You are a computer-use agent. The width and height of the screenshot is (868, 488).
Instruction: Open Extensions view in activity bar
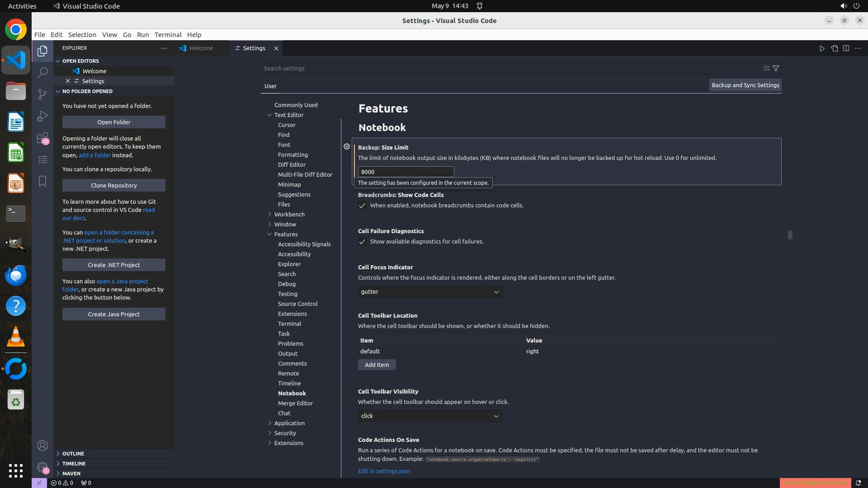[42, 138]
